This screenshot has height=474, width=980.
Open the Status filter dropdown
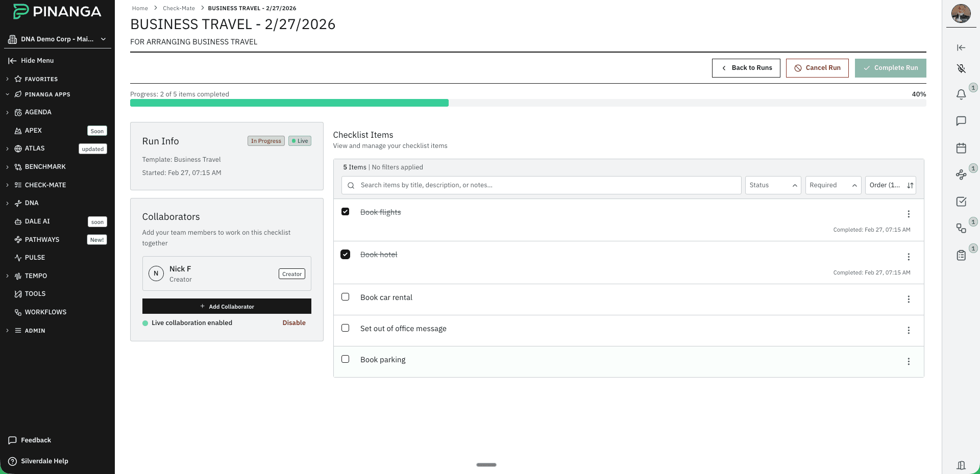[x=772, y=185]
